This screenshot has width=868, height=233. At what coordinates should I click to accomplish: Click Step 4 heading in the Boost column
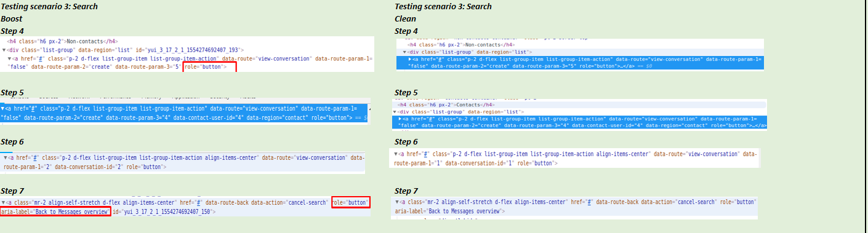[12, 31]
